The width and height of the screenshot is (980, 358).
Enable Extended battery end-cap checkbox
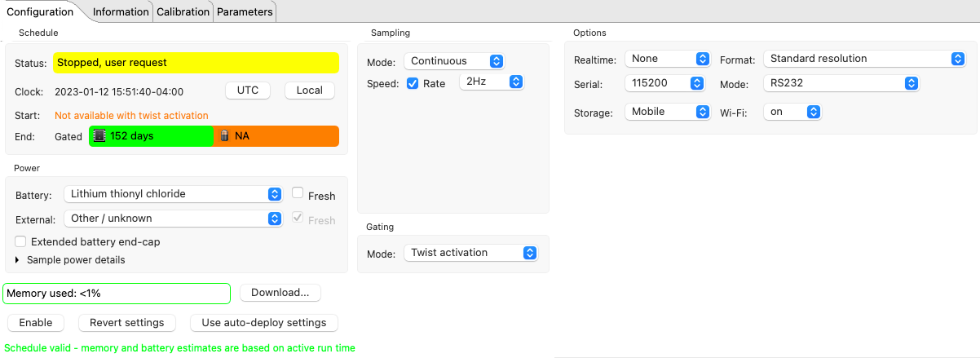point(20,241)
